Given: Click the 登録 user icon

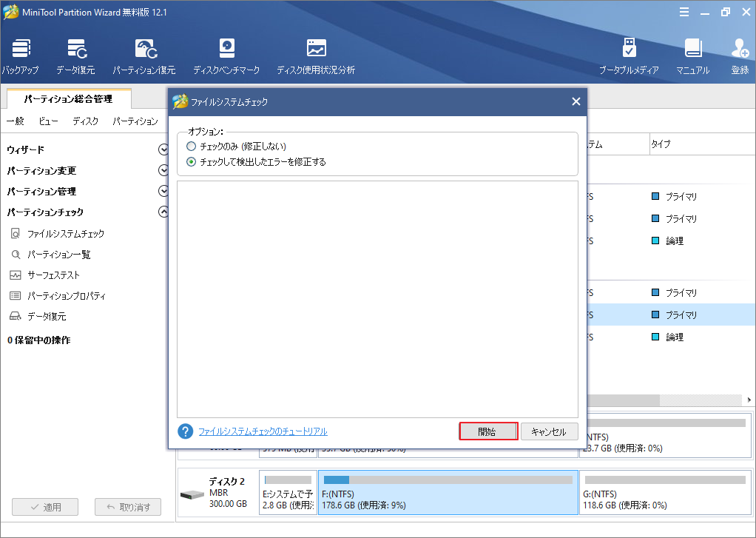Looking at the screenshot, I should coord(740,56).
